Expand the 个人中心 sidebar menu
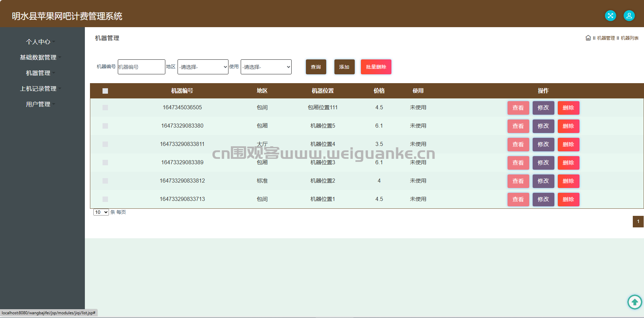644x318 pixels. (x=40, y=42)
